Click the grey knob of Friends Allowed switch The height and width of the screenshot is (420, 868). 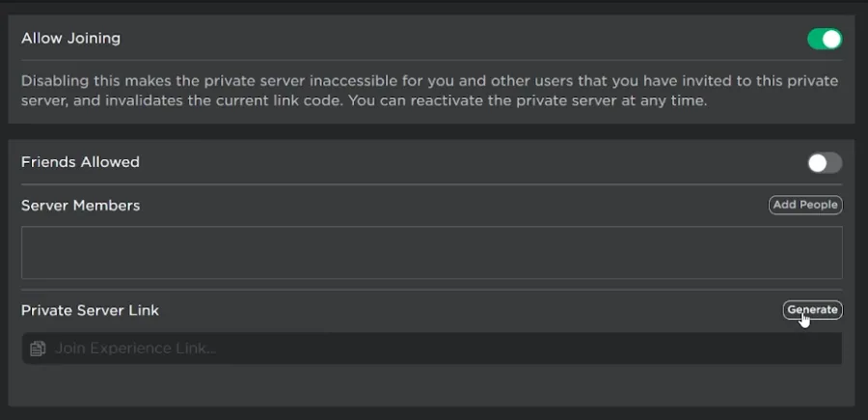(x=818, y=163)
